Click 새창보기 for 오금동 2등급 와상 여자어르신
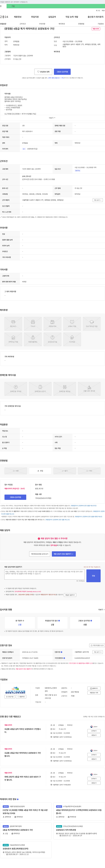 94,759
